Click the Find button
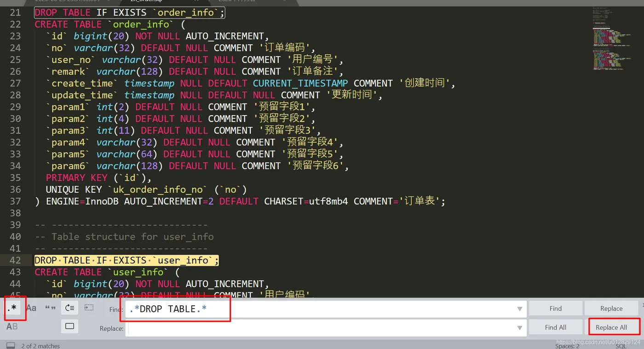 (x=555, y=308)
